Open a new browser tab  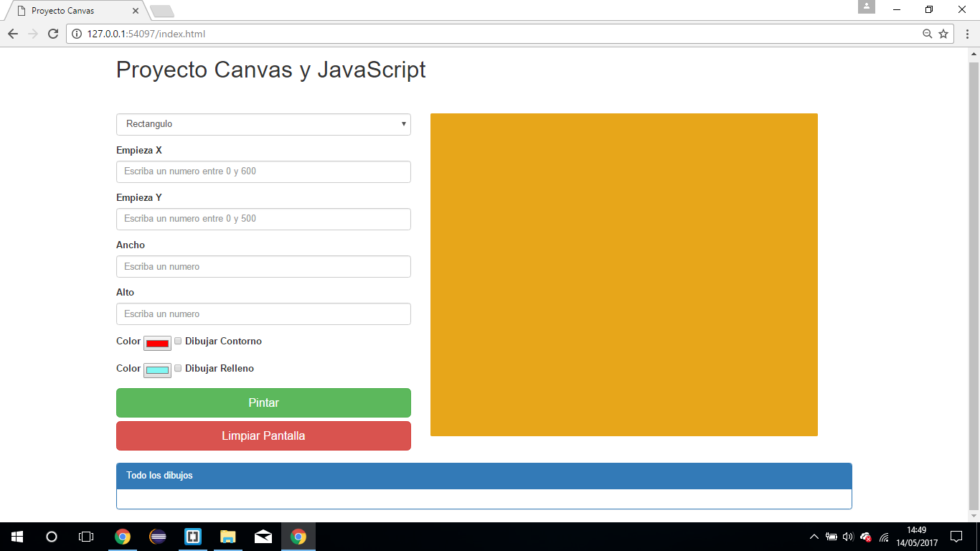(163, 11)
